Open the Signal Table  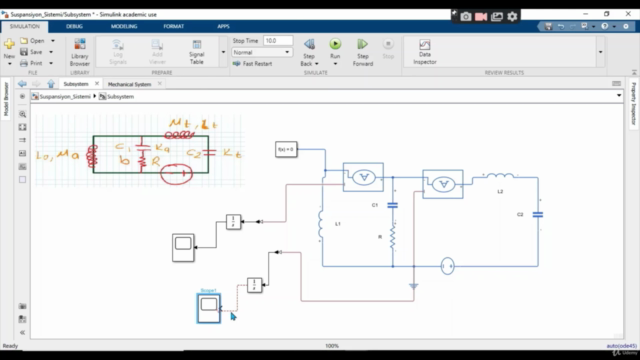(197, 52)
